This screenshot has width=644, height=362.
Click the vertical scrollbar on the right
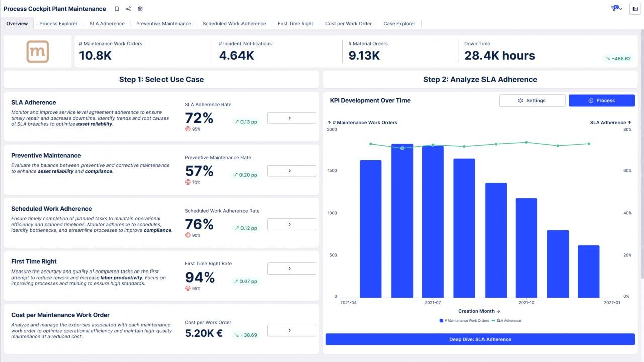(x=641, y=151)
